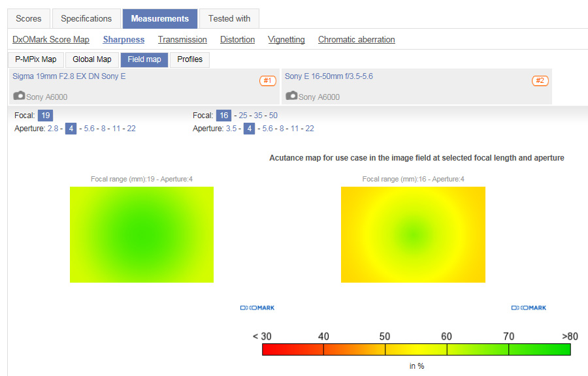Image resolution: width=588 pixels, height=376 pixels.
Task: Select the Global Map view
Action: point(91,59)
